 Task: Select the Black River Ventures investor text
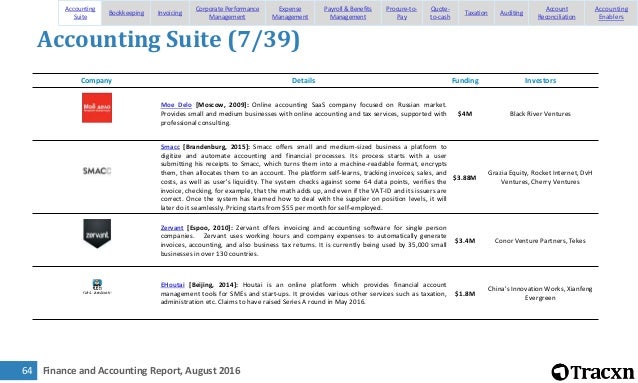pyautogui.click(x=540, y=114)
